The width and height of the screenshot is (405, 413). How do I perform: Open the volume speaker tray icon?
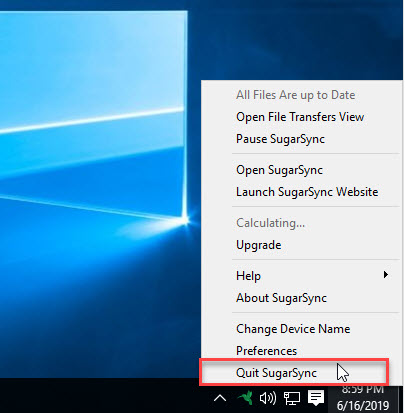pyautogui.click(x=268, y=398)
